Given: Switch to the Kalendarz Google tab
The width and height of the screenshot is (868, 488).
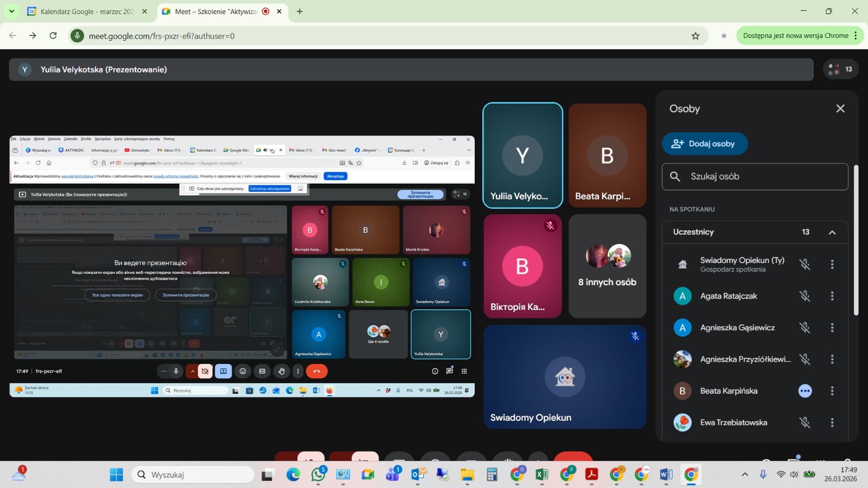Looking at the screenshot, I should tap(87, 11).
